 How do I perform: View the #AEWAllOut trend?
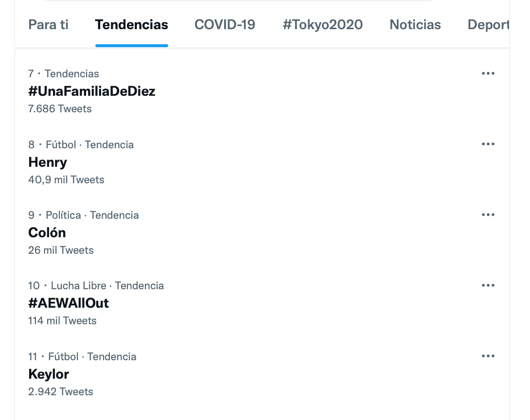coord(68,303)
